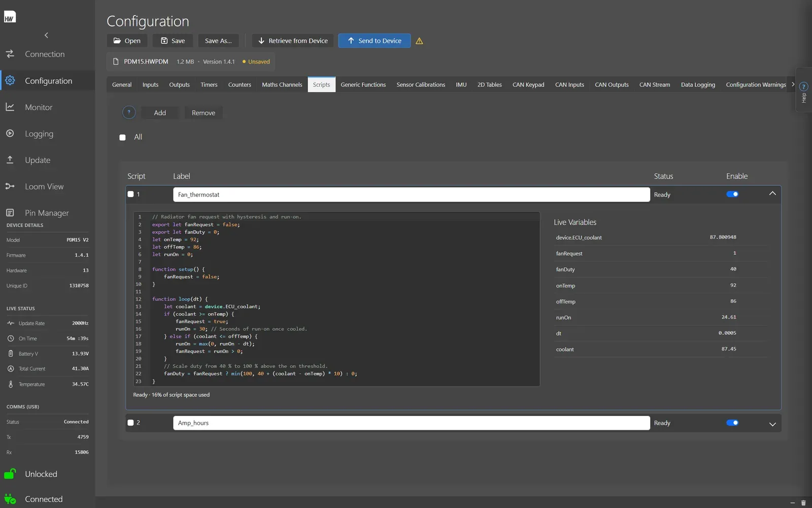Screen dimensions: 812x508
Task: Click the device.ECU_coolant live variable
Action: point(579,238)
